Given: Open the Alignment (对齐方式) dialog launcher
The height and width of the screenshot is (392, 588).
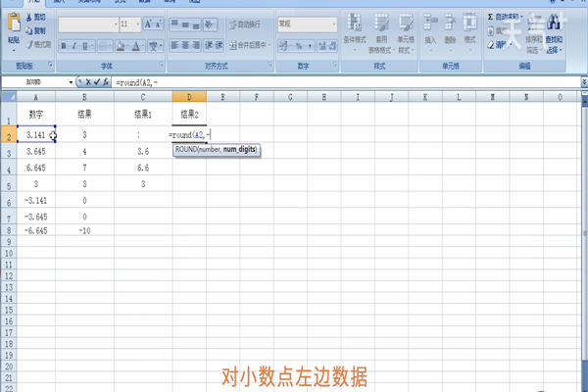Looking at the screenshot, I should [x=269, y=66].
